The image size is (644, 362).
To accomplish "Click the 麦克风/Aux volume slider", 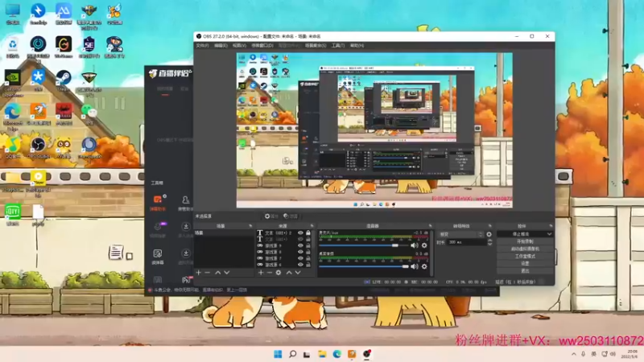I will (x=364, y=245).
